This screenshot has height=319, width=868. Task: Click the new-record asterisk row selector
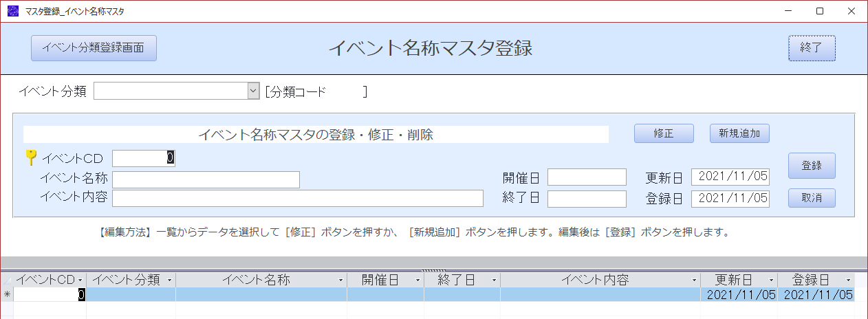(7, 294)
